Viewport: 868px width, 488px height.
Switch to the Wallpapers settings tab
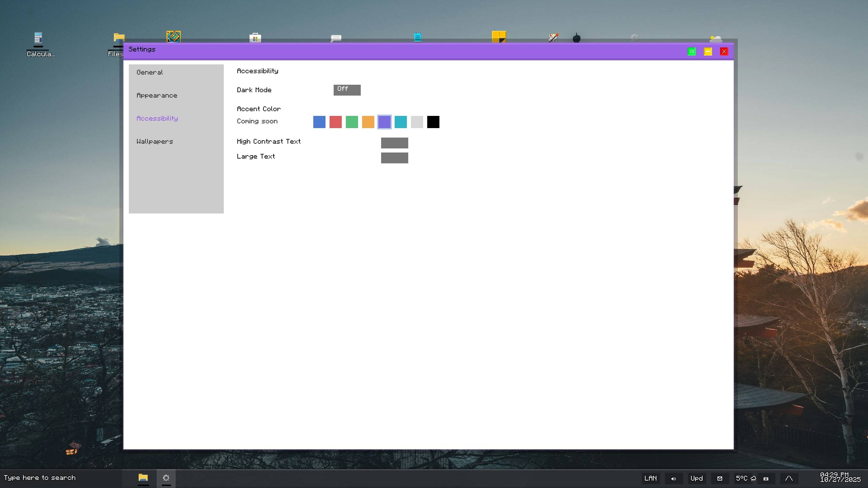tap(155, 141)
